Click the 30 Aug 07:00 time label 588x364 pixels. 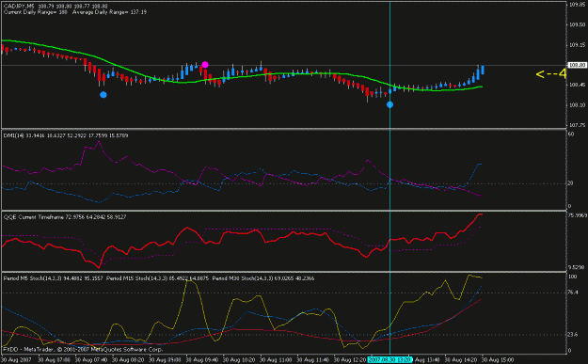point(54,360)
